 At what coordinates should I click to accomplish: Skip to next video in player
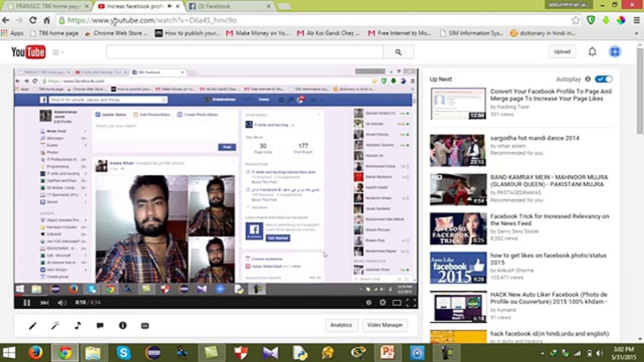point(44,303)
